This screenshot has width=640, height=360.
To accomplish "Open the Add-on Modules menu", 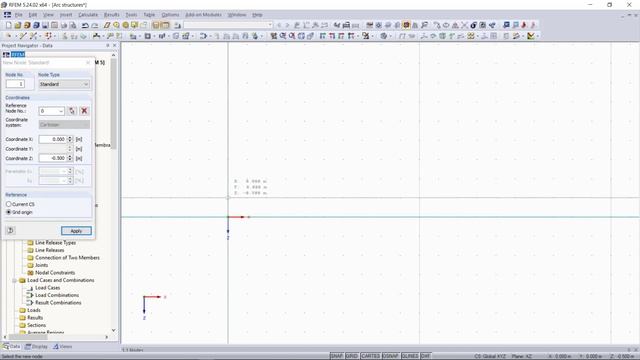I will [203, 15].
